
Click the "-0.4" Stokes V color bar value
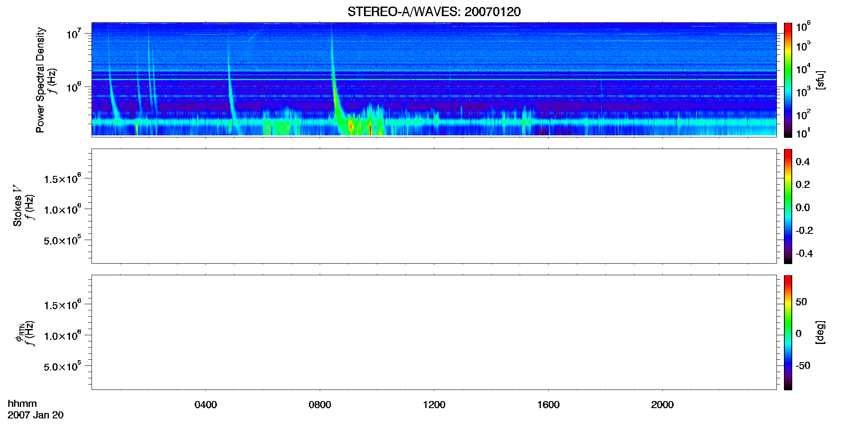(804, 253)
